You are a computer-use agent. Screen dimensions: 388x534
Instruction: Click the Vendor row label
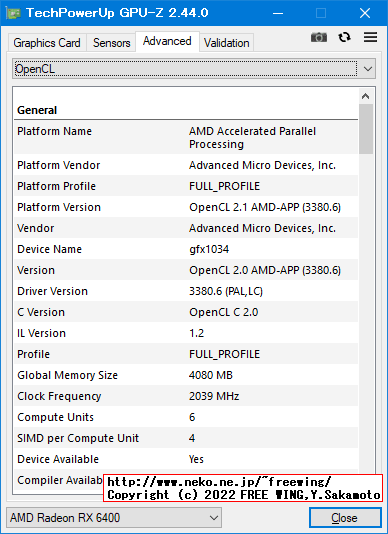point(36,229)
